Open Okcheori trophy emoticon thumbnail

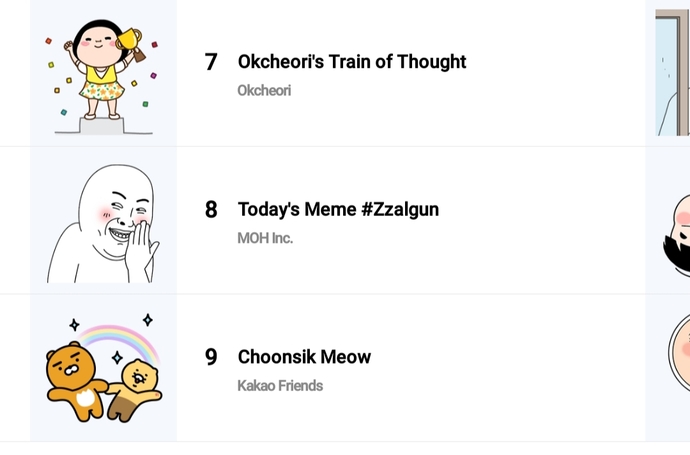point(103,73)
